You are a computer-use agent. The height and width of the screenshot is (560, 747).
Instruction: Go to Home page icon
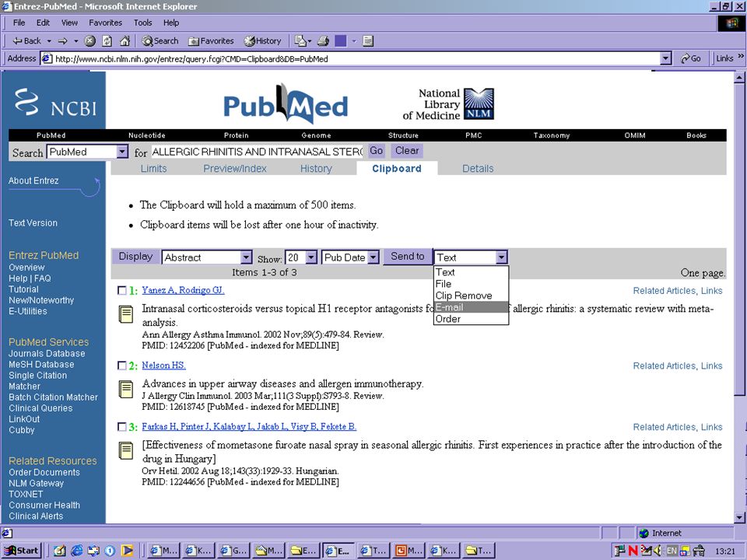point(124,41)
